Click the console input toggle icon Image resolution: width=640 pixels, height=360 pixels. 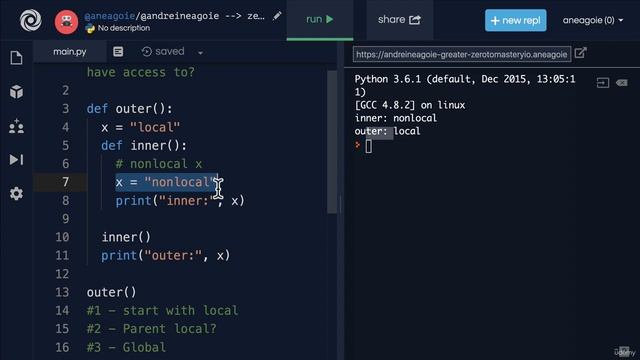coord(603,83)
